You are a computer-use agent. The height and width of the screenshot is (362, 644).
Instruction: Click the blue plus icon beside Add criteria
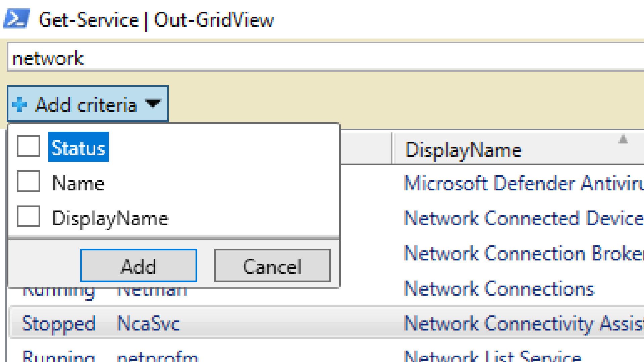click(x=19, y=105)
